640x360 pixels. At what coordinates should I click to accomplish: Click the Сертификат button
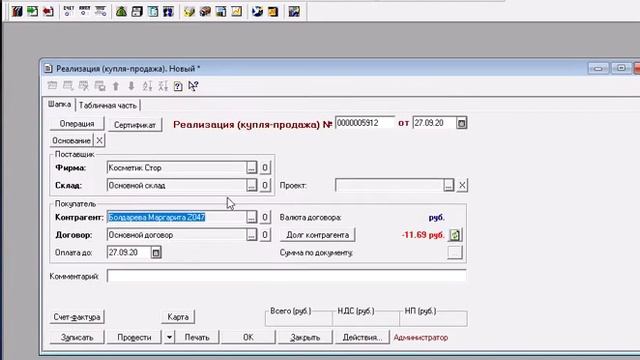coord(135,125)
